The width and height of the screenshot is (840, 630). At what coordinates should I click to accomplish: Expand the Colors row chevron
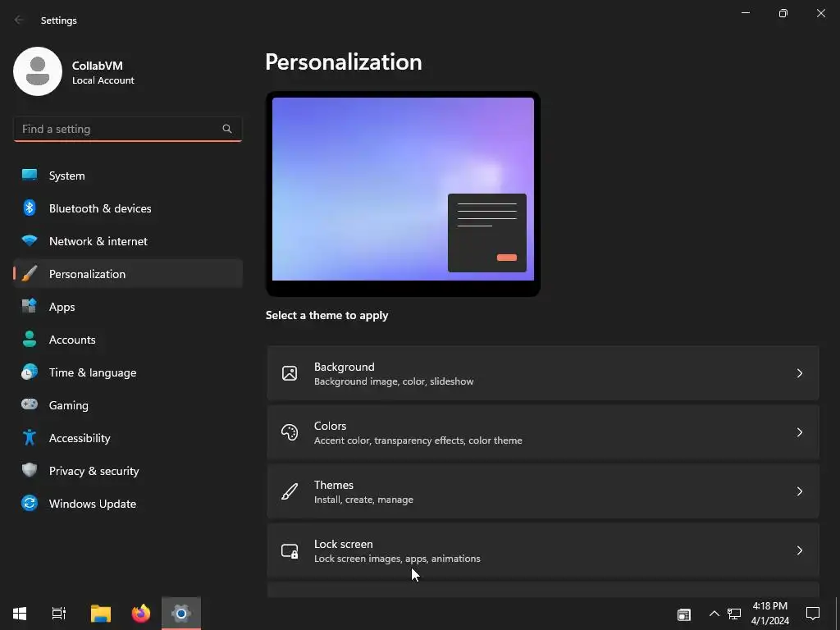799,432
